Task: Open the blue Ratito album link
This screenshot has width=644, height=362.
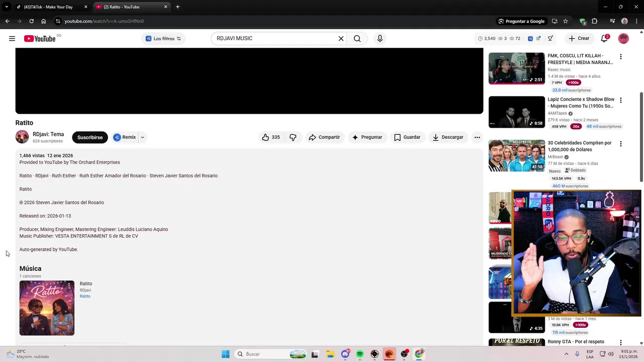Action: pos(85,296)
